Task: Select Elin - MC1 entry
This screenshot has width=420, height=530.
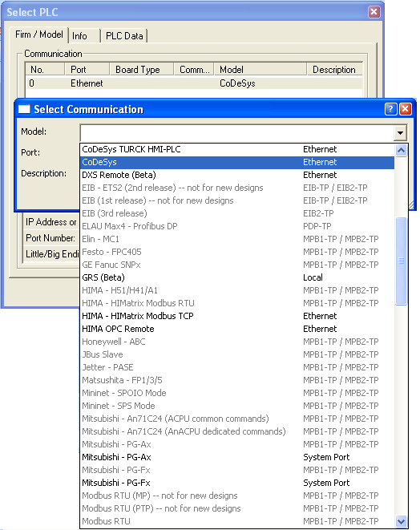Action: [x=237, y=239]
